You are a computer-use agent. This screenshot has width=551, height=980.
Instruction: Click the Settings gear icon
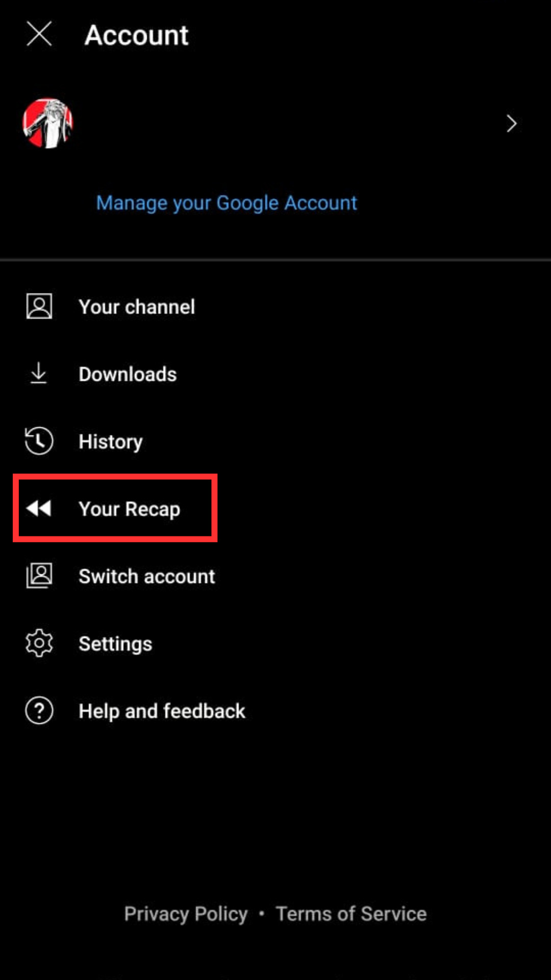tap(39, 643)
